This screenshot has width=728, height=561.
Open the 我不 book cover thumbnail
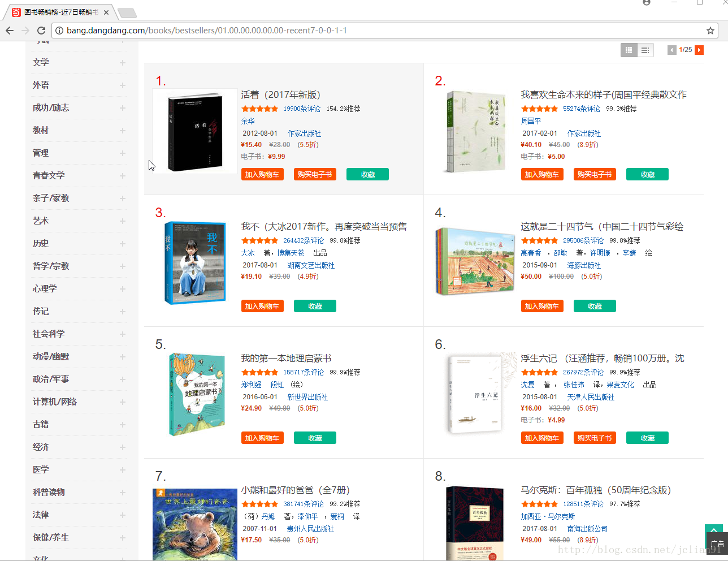click(195, 263)
